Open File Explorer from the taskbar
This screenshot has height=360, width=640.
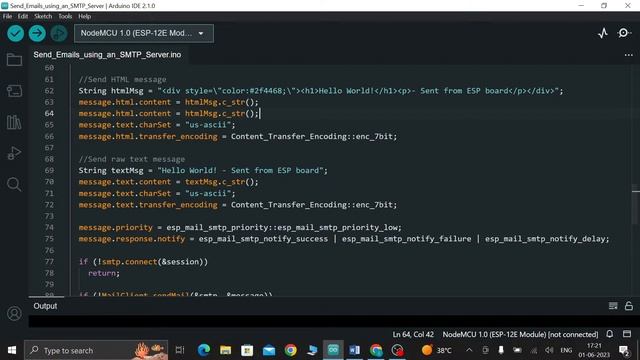coord(225,350)
